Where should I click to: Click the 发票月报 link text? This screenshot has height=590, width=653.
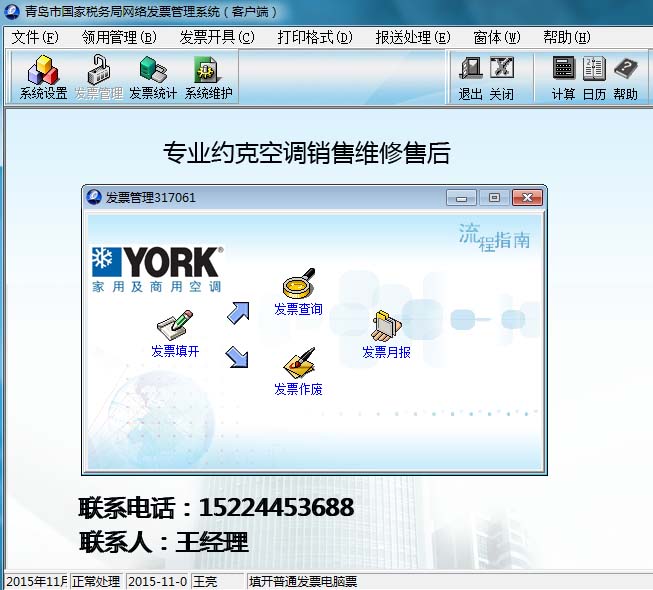pos(386,352)
